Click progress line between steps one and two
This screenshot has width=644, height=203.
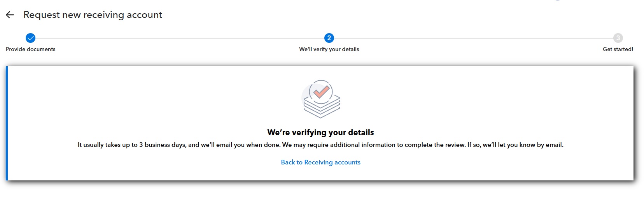pos(180,38)
